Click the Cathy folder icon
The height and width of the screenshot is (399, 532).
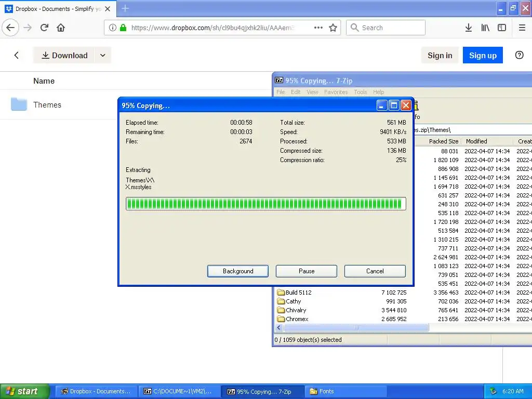click(x=281, y=301)
